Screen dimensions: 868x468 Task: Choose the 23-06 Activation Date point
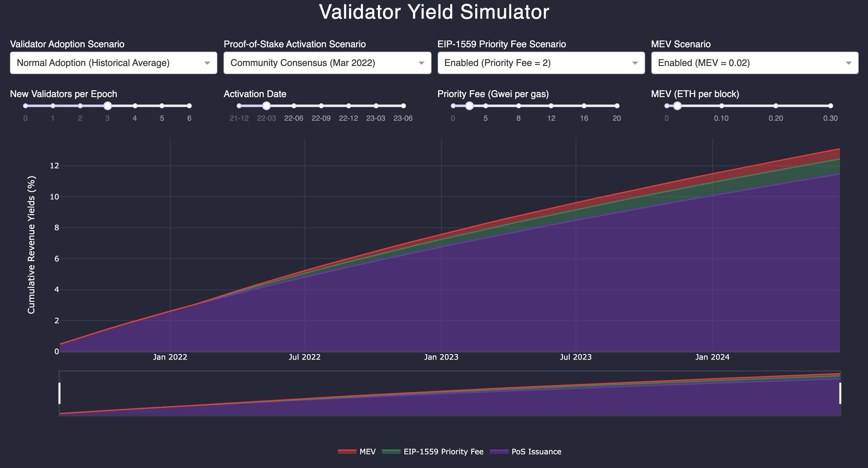pyautogui.click(x=403, y=106)
